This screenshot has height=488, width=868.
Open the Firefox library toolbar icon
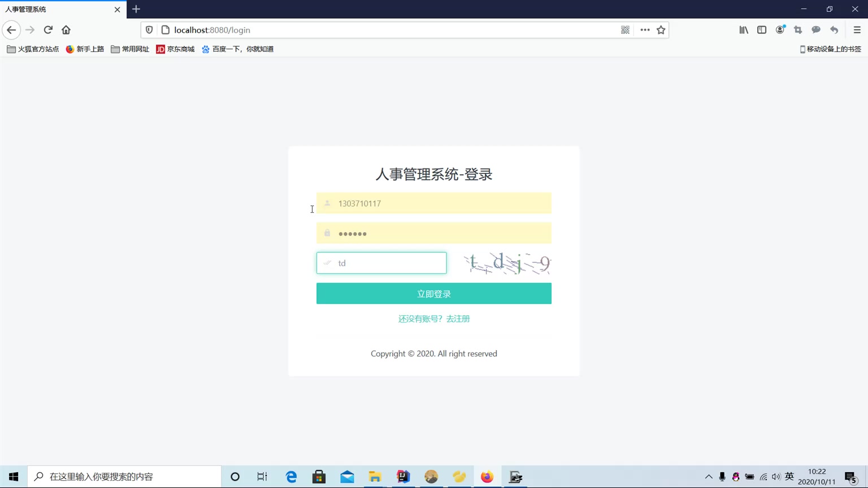[x=743, y=29]
